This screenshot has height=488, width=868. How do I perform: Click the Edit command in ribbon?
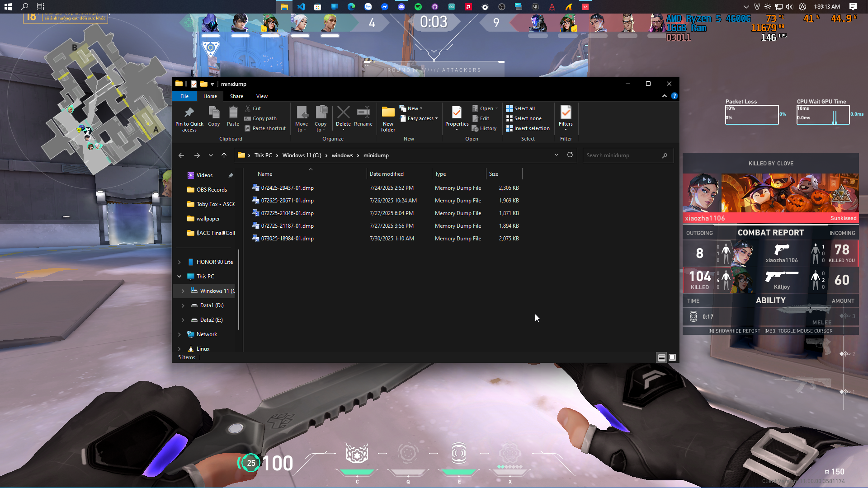481,118
